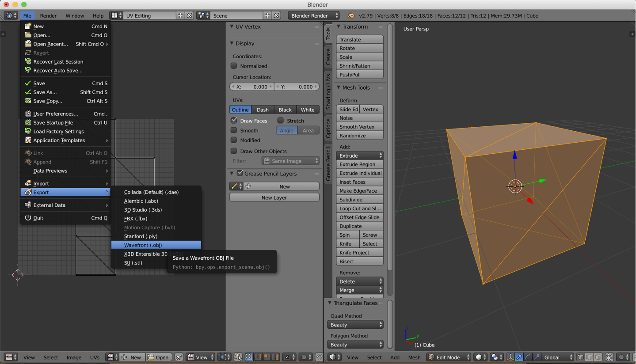Click the grease pencil brush icon
The image size is (636, 364).
[237, 186]
